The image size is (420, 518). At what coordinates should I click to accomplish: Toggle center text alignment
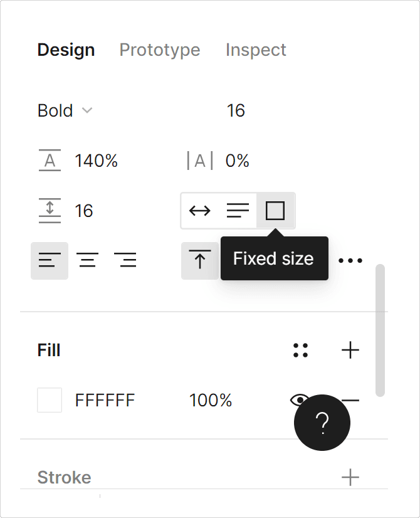[x=88, y=261]
